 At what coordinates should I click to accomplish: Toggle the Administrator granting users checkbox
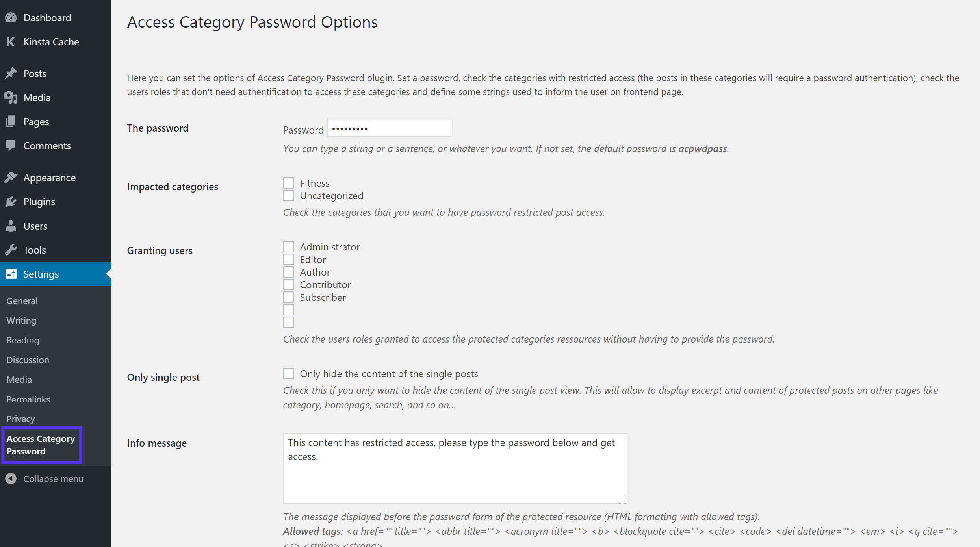[289, 247]
